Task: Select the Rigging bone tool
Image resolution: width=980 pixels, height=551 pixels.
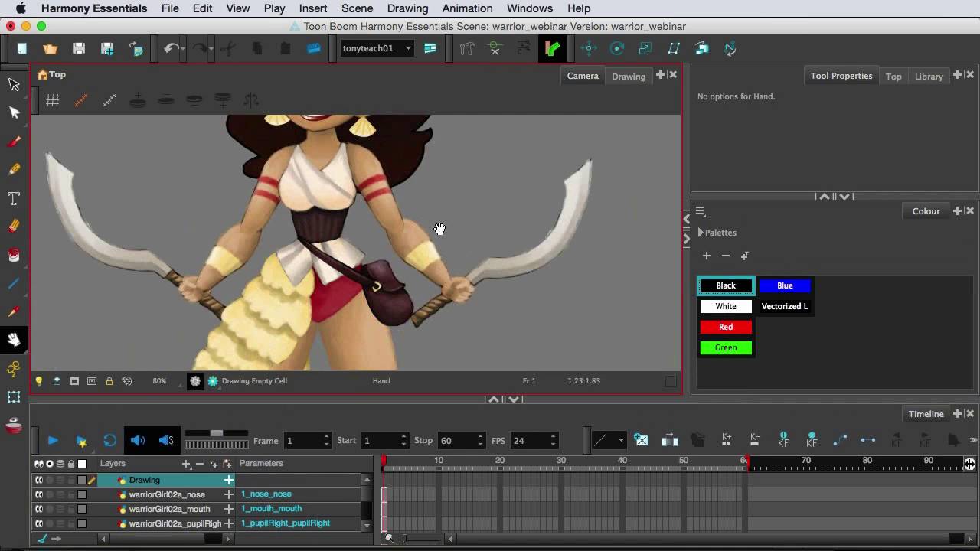Action: click(x=14, y=369)
